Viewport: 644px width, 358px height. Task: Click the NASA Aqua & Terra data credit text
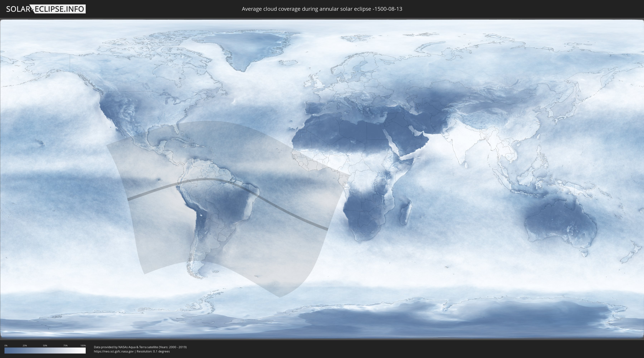(140, 347)
